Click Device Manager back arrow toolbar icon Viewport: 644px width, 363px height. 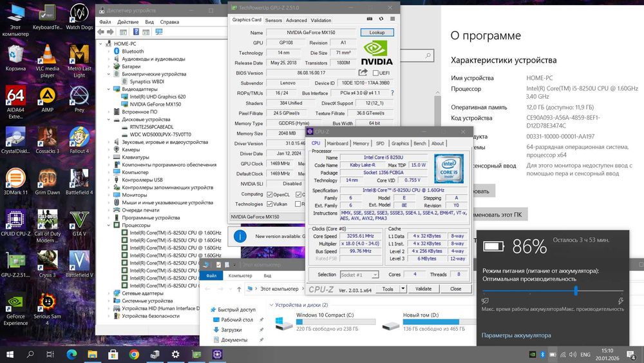(100, 32)
